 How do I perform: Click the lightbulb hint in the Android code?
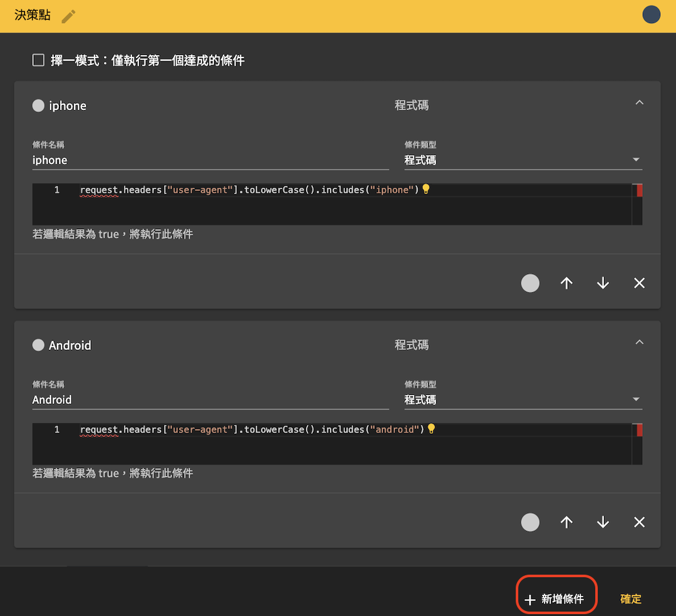coord(431,429)
